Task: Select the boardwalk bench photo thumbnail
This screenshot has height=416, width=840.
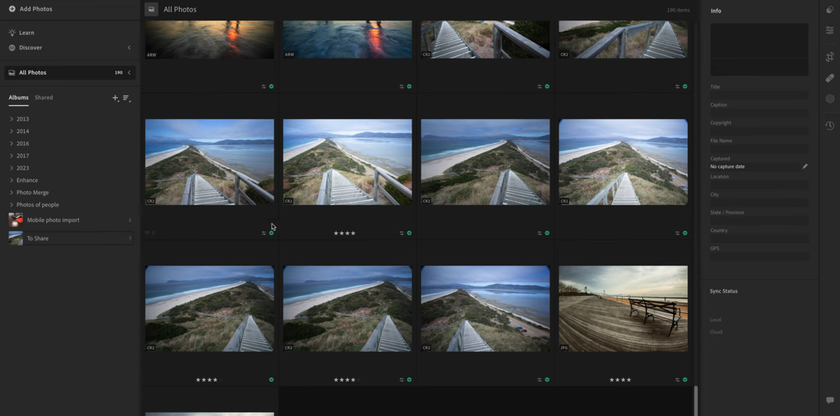Action: (x=623, y=309)
